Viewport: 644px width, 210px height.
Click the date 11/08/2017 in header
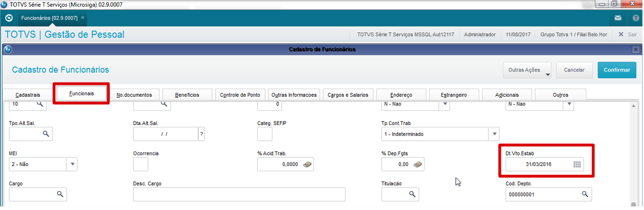518,35
